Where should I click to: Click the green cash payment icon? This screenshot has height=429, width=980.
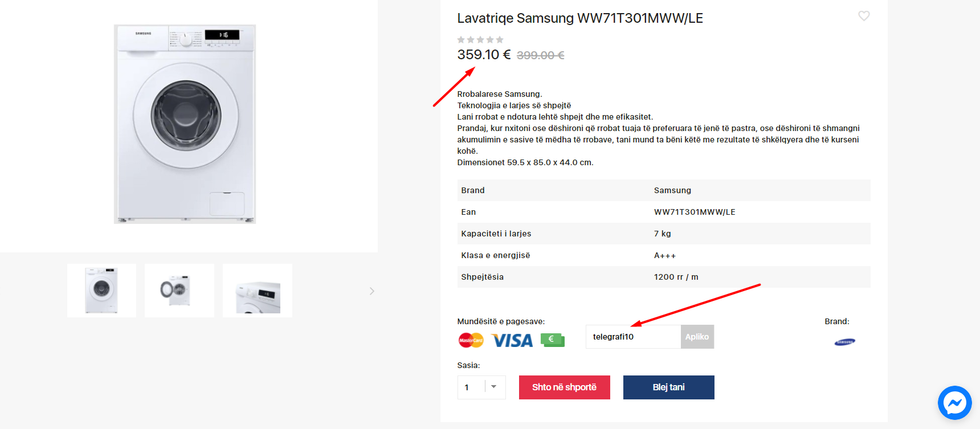[x=553, y=340]
